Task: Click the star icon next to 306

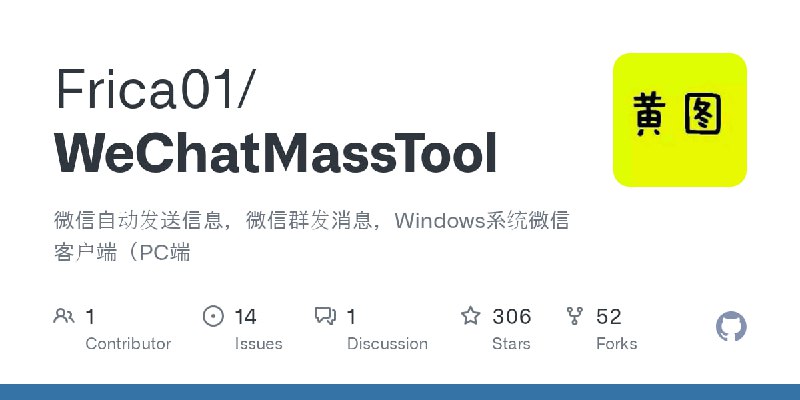Action: [470, 316]
